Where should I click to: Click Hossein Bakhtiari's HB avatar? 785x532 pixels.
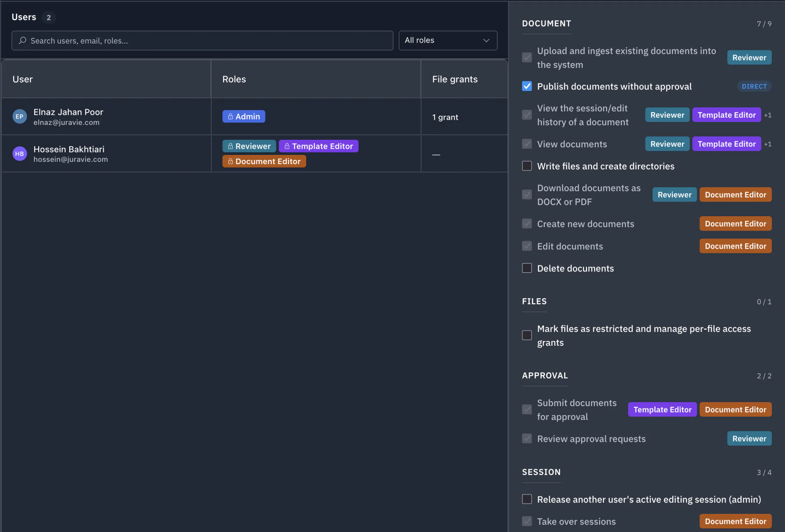tap(20, 154)
